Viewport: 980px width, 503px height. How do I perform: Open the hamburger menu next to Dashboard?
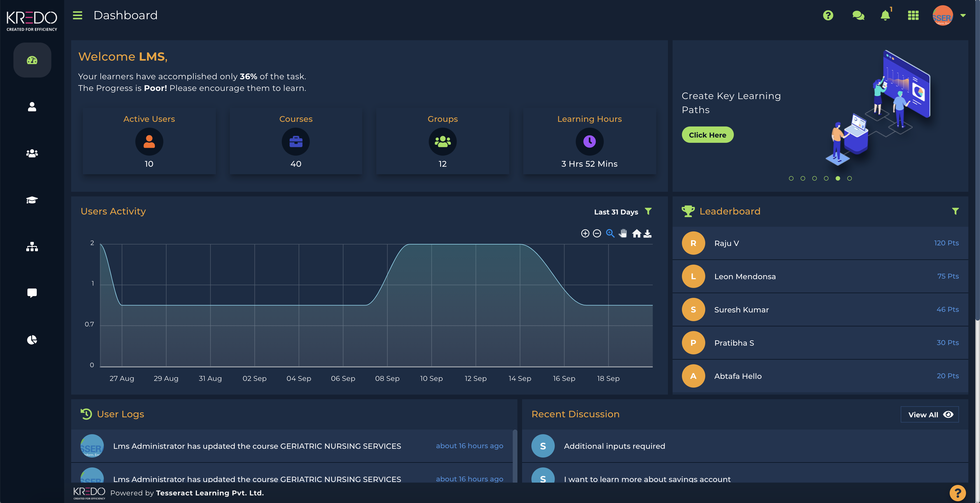77,15
